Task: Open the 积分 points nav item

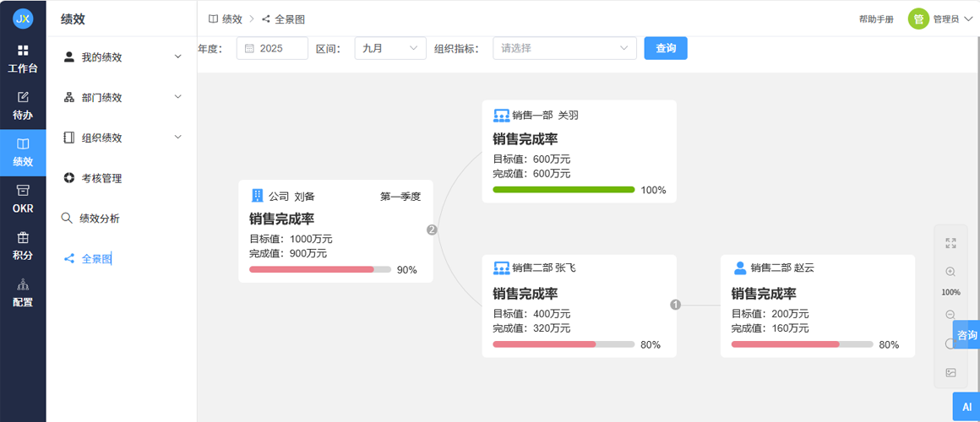Action: [x=23, y=246]
